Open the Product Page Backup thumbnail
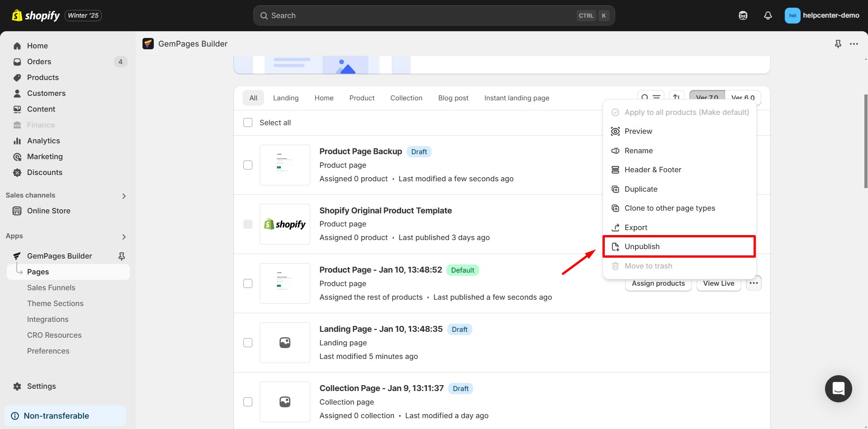The height and width of the screenshot is (429, 868). pyautogui.click(x=285, y=165)
